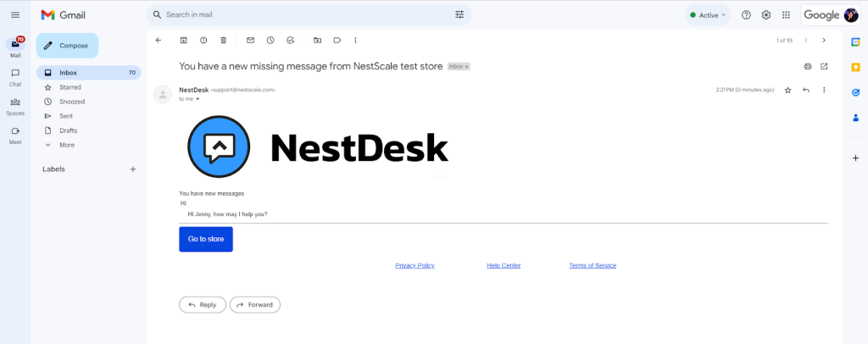Image resolution: width=868 pixels, height=344 pixels.
Task: Go to the newer email arrow
Action: click(x=806, y=40)
